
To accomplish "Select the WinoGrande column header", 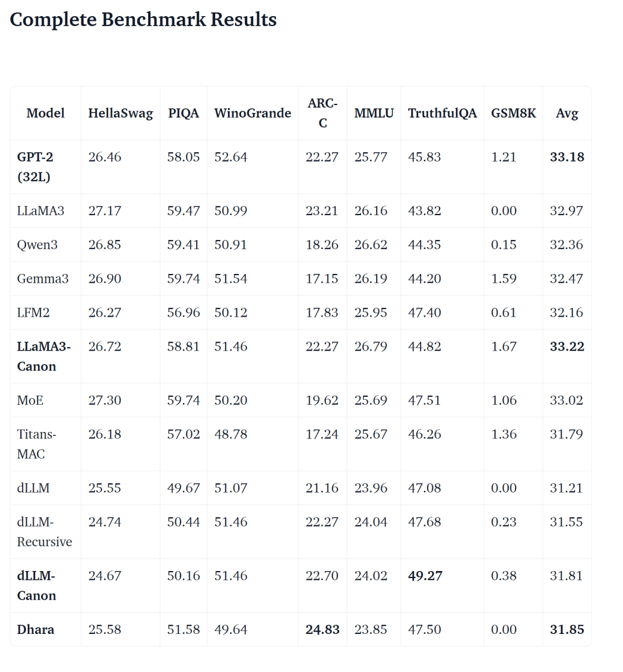I will pyautogui.click(x=253, y=113).
